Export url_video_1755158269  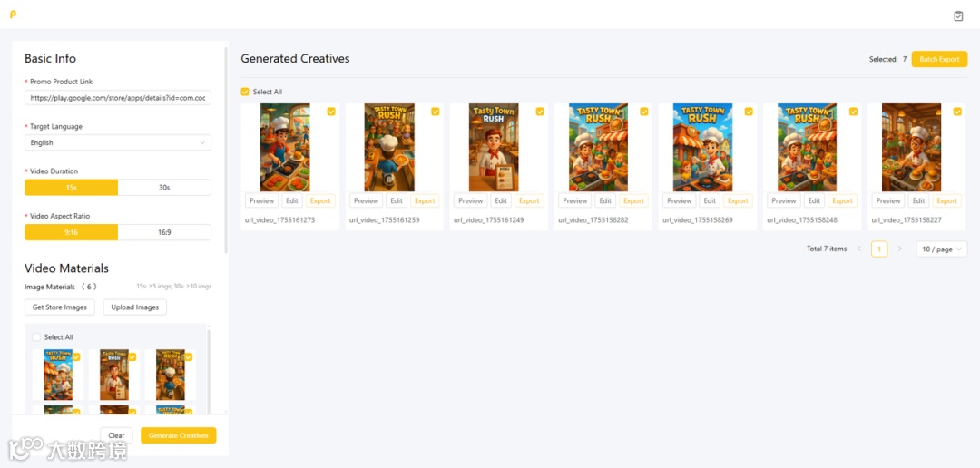click(738, 200)
